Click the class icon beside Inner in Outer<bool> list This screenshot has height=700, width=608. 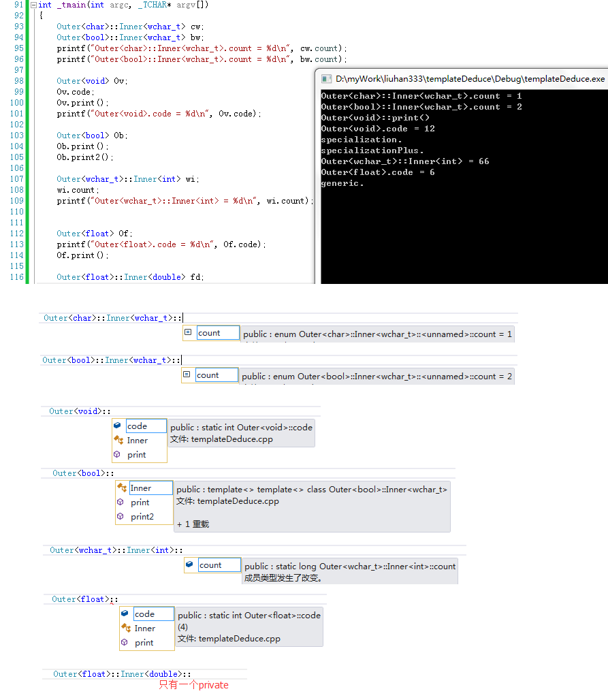[121, 488]
